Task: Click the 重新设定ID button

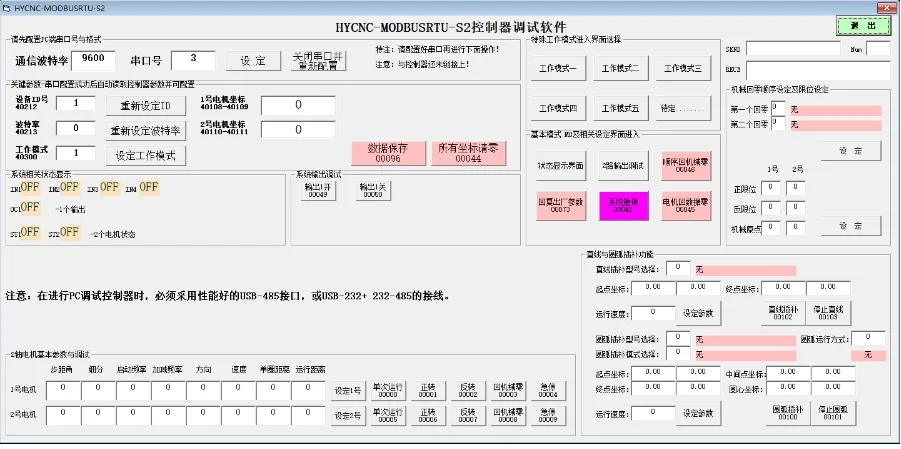Action: [146, 106]
